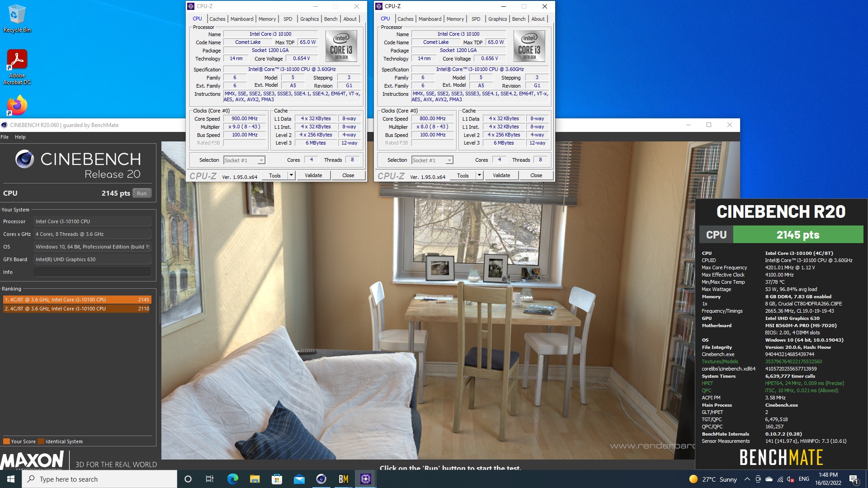Open File Explorer from the taskbar
The width and height of the screenshot is (868, 488).
[x=255, y=479]
